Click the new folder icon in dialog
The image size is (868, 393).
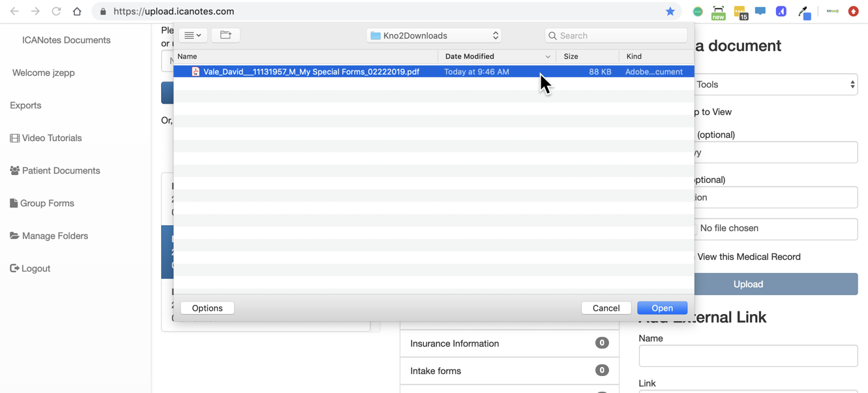click(x=226, y=35)
